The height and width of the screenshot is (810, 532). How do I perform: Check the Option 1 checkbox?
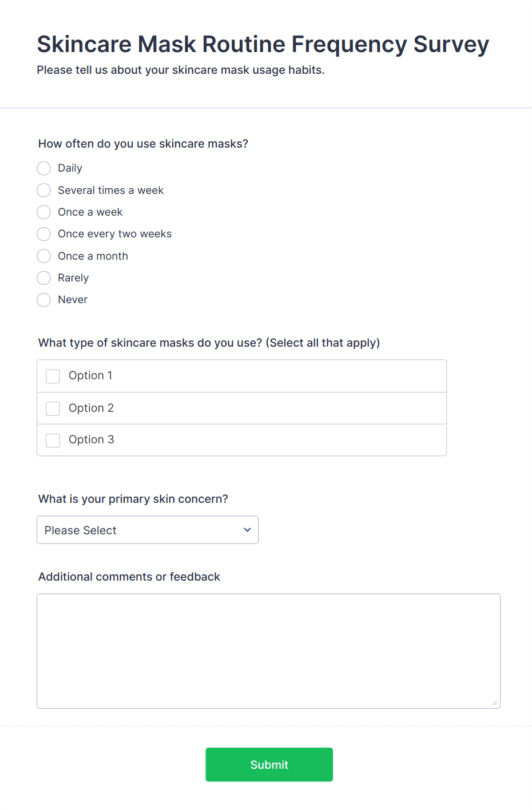click(x=53, y=376)
